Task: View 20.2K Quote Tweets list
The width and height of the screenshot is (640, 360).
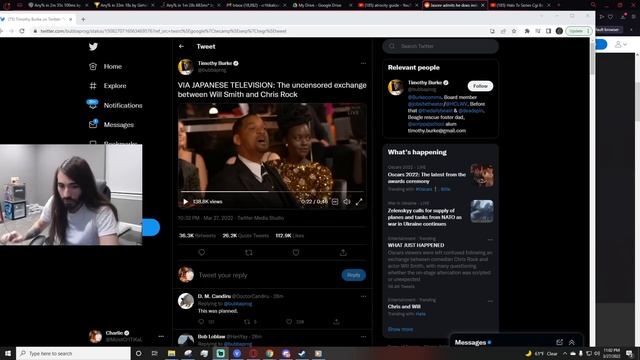Action: point(246,236)
